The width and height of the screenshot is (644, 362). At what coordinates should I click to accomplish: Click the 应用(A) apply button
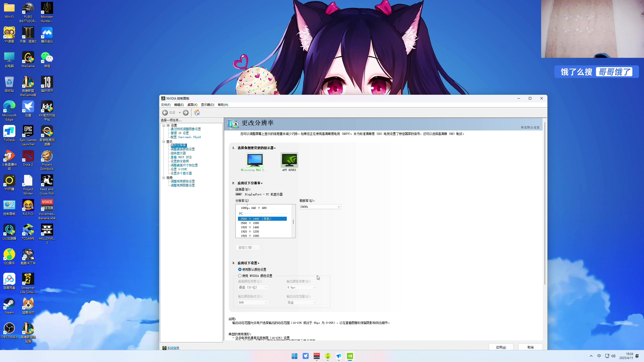pyautogui.click(x=501, y=347)
